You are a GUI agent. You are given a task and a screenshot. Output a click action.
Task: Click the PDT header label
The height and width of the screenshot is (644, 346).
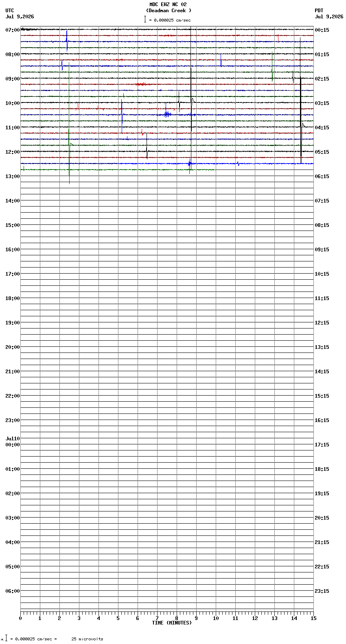[319, 11]
